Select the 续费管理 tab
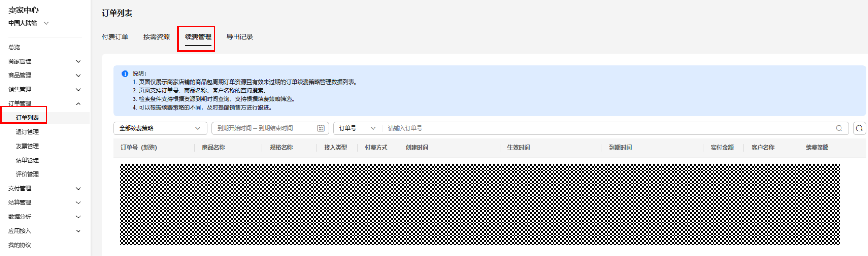Screen dimensions: 868x256 pyautogui.click(x=198, y=37)
